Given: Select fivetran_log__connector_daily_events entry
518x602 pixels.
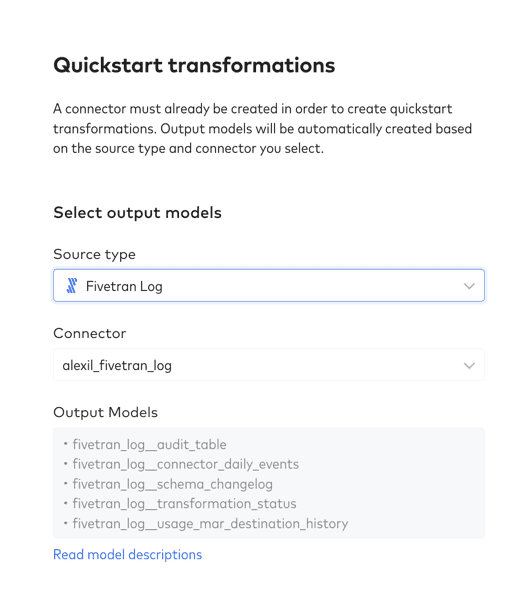Looking at the screenshot, I should tap(185, 465).
